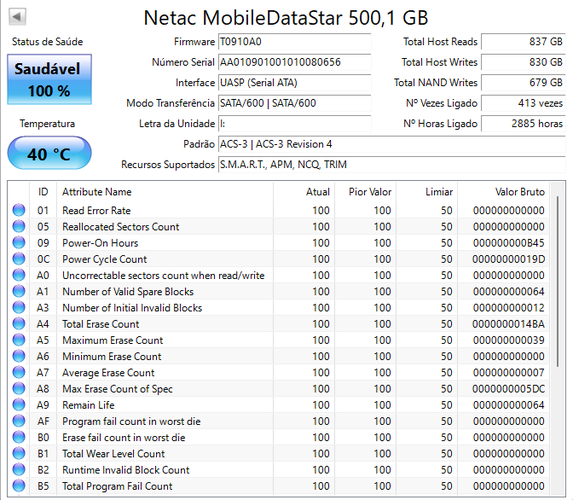Click the status orb for Average Erase Count
This screenshot has height=500, width=573.
click(19, 372)
